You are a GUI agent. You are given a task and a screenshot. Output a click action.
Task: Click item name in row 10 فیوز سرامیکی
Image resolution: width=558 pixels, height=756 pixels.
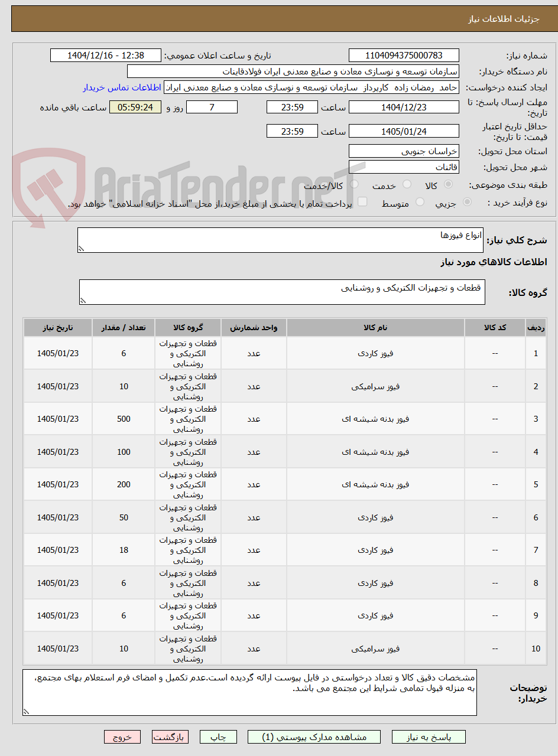(375, 649)
